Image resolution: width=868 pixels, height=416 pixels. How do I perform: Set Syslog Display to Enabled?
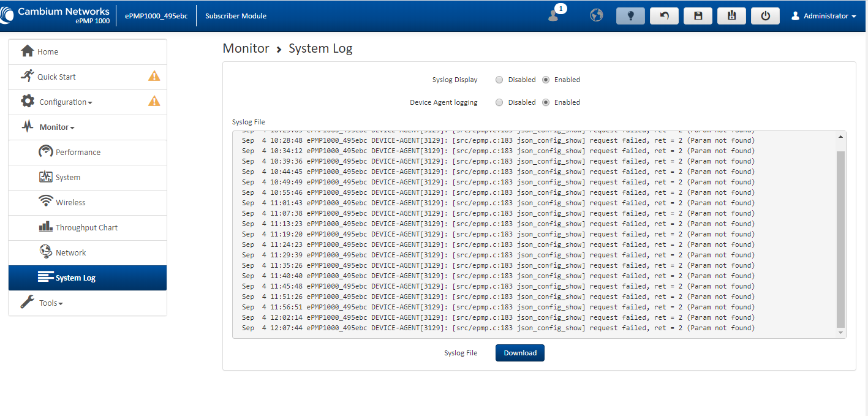(546, 80)
